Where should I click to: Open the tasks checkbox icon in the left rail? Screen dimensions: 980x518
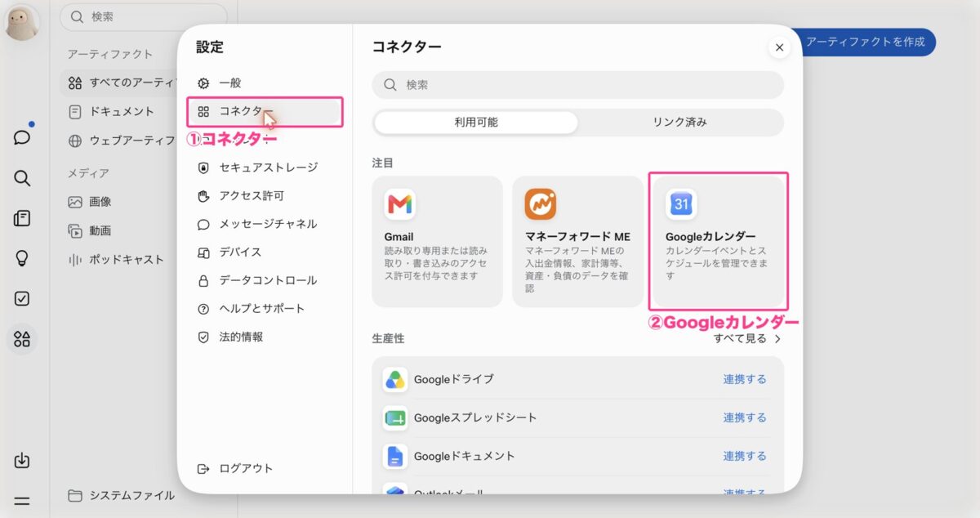tap(22, 298)
